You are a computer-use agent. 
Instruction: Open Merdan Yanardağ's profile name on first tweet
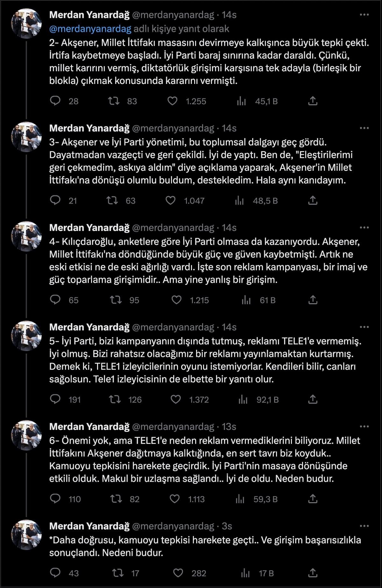(89, 15)
